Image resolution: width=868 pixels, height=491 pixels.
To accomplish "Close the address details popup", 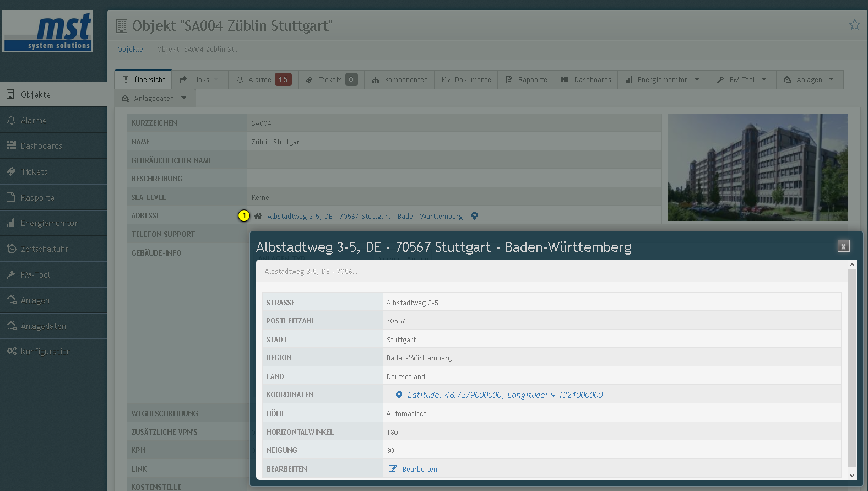I will [843, 246].
